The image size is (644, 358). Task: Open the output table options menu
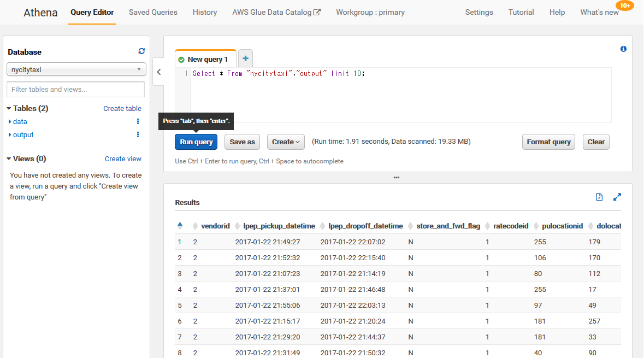138,134
